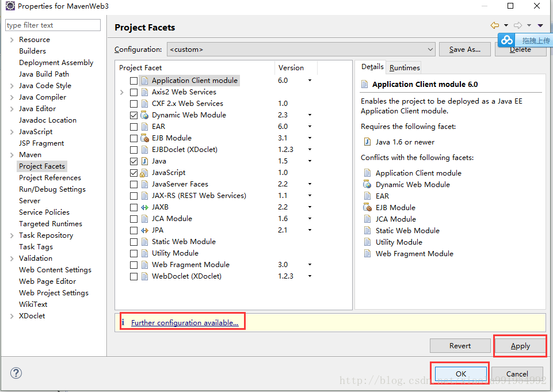
Task: Click the Web Fragment Module facet icon
Action: 144,265
